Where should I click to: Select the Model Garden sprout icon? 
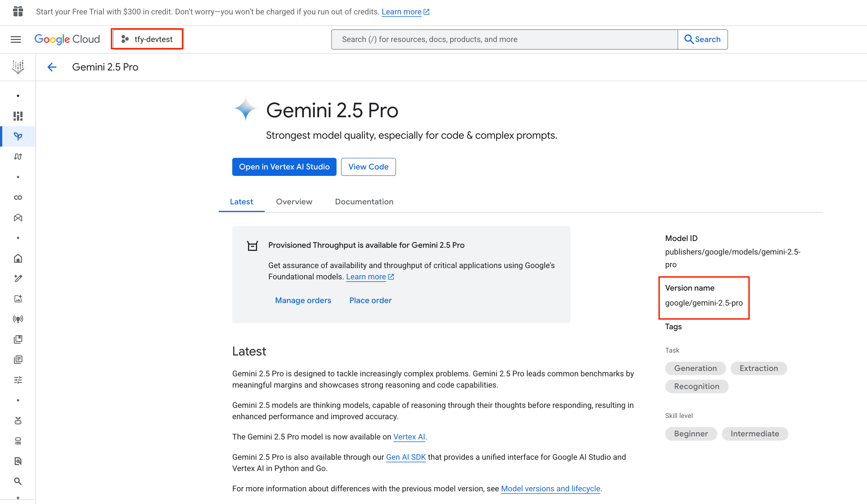point(18,136)
